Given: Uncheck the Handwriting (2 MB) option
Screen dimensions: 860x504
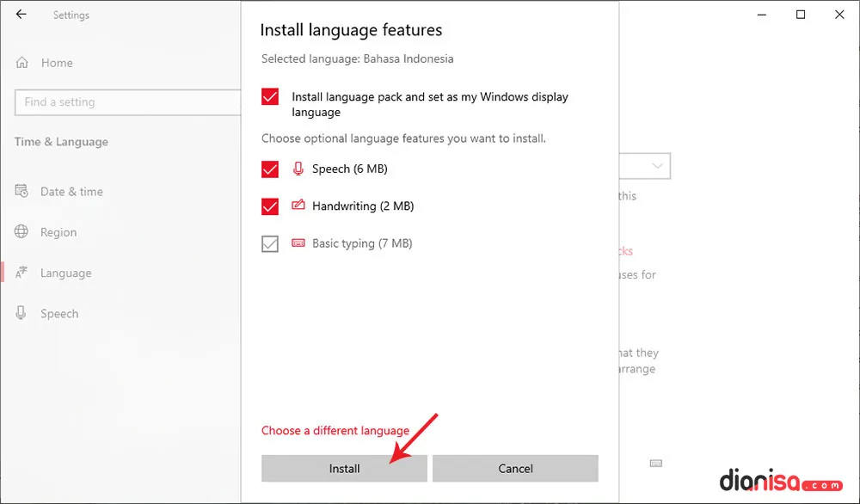Looking at the screenshot, I should (x=269, y=206).
